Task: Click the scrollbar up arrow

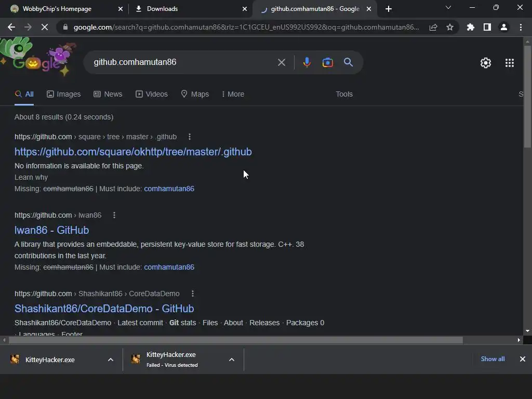Action: click(527, 42)
